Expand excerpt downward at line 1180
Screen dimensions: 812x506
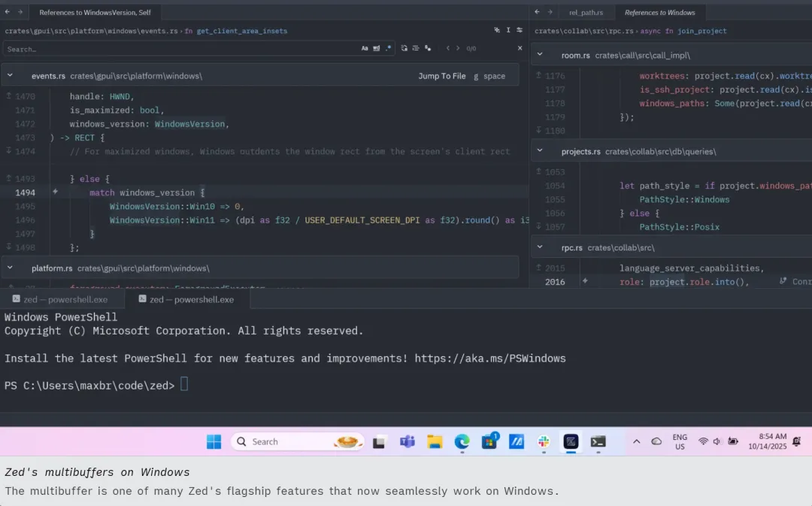click(x=538, y=130)
